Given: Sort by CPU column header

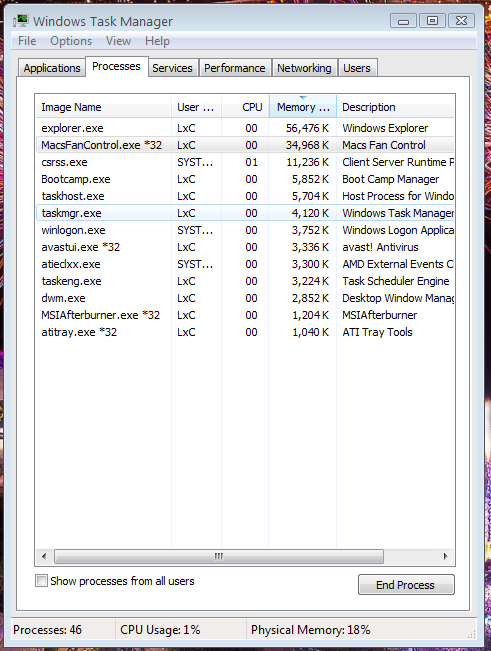Looking at the screenshot, I should click(245, 107).
